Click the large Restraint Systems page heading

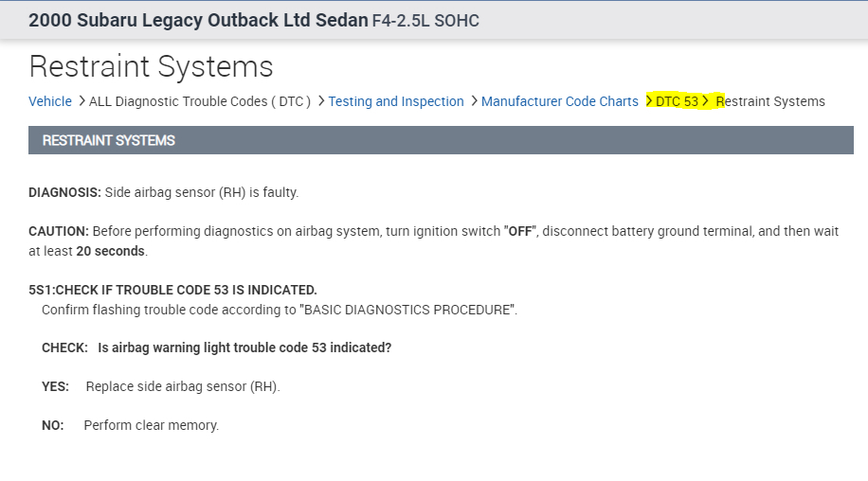[151, 66]
